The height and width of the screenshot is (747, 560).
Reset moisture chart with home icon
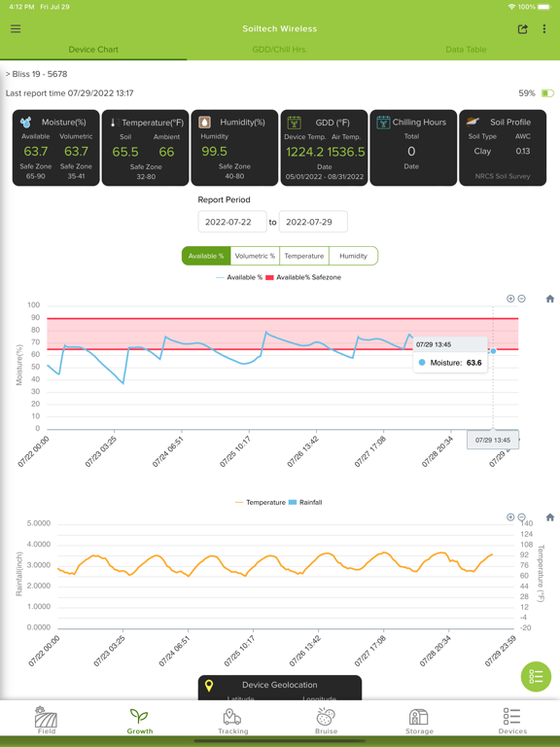point(550,299)
